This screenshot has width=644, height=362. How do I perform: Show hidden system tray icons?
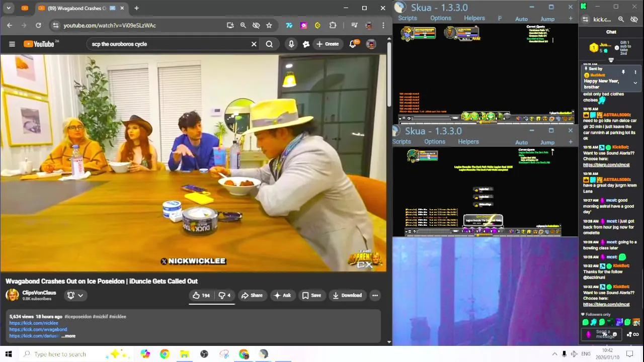(x=554, y=354)
